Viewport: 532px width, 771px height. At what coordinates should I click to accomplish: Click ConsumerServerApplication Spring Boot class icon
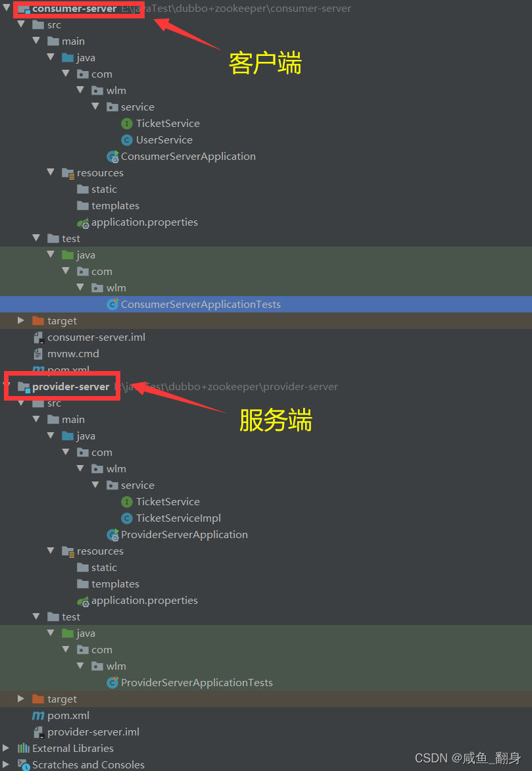point(112,157)
